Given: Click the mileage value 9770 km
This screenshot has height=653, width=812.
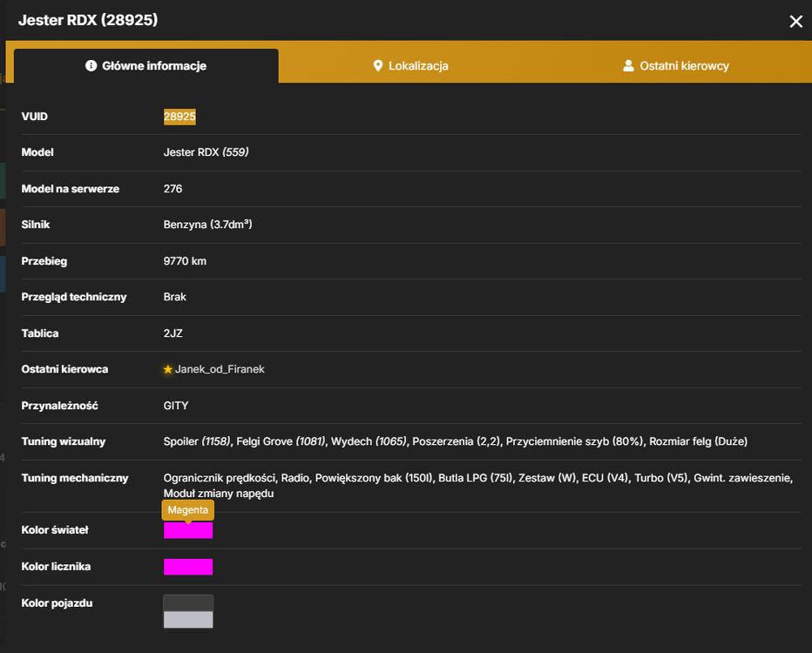Looking at the screenshot, I should pyautogui.click(x=185, y=261).
